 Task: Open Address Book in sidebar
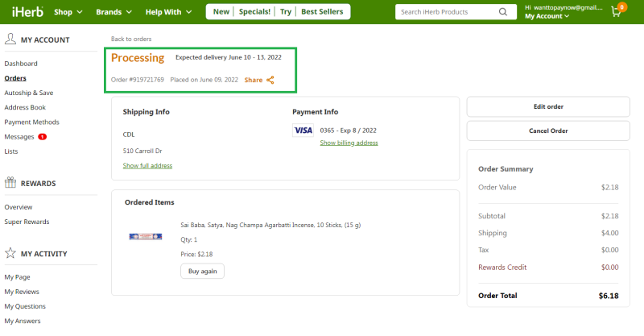click(25, 107)
